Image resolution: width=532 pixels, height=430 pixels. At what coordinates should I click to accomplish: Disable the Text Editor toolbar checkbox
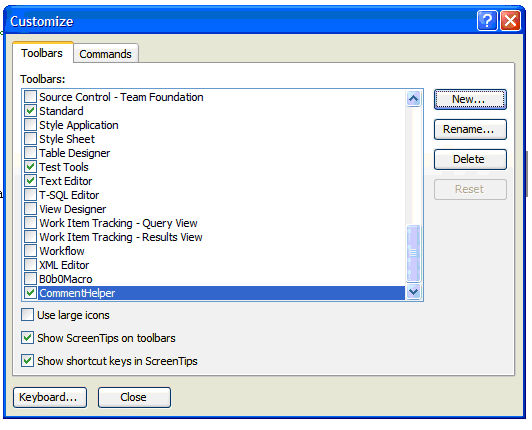[x=30, y=181]
